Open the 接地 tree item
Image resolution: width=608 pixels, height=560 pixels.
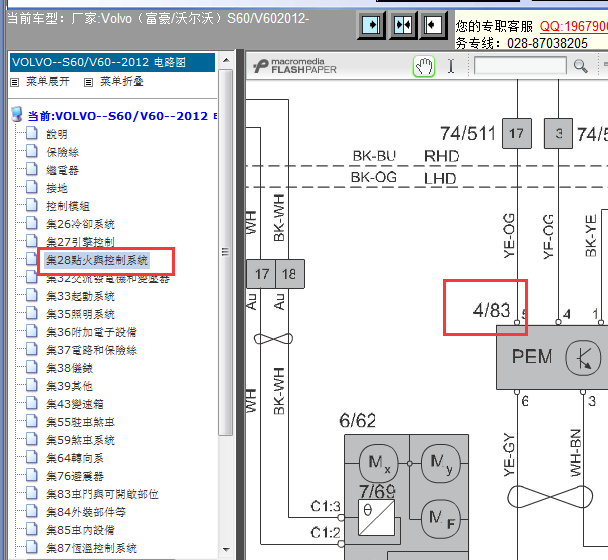57,188
